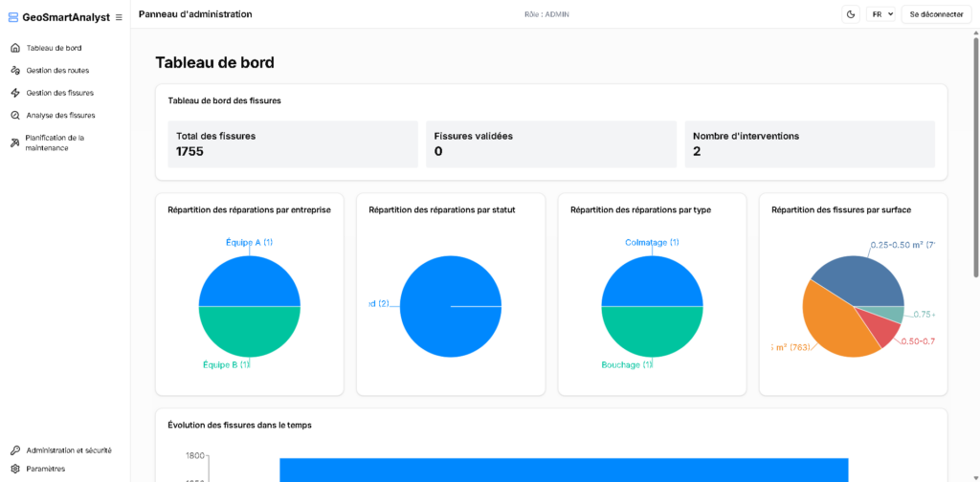Toggle dark mode with moon icon
This screenshot has width=980, height=482.
coord(851,14)
